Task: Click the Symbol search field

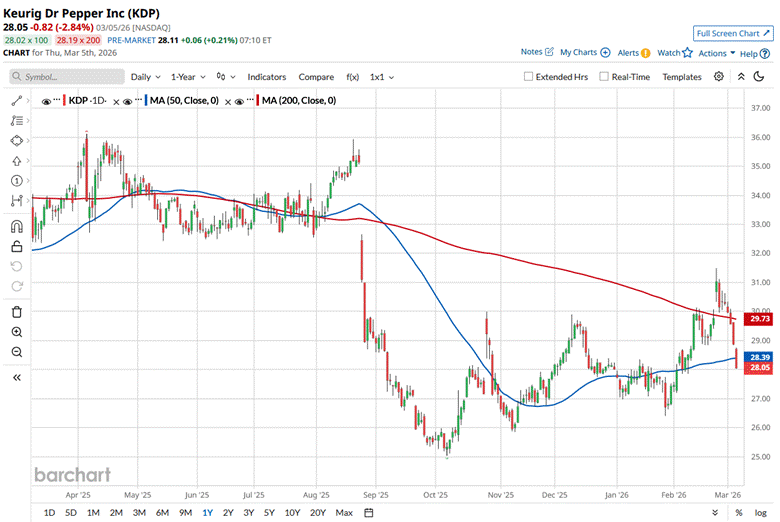Action: (x=68, y=77)
